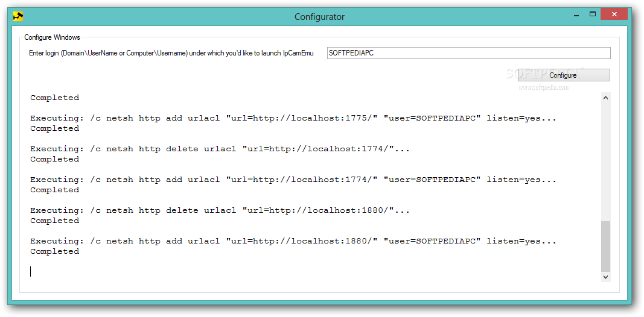
Task: Click the first Completed line at top of log
Action: (x=55, y=98)
